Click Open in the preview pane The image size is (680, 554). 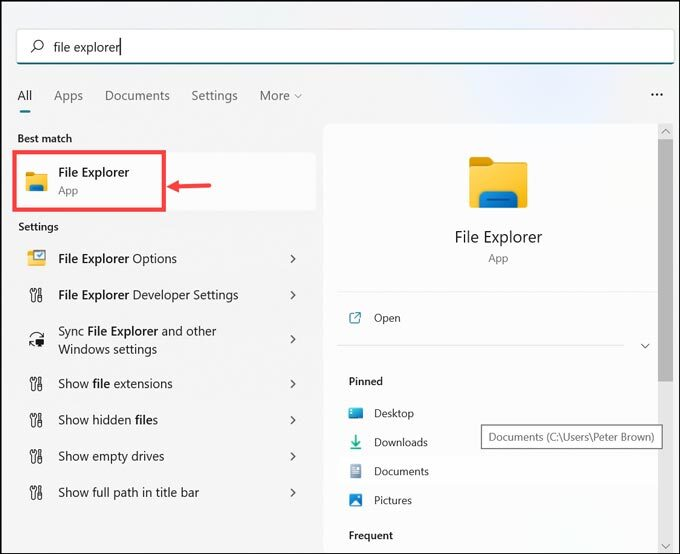click(x=387, y=318)
